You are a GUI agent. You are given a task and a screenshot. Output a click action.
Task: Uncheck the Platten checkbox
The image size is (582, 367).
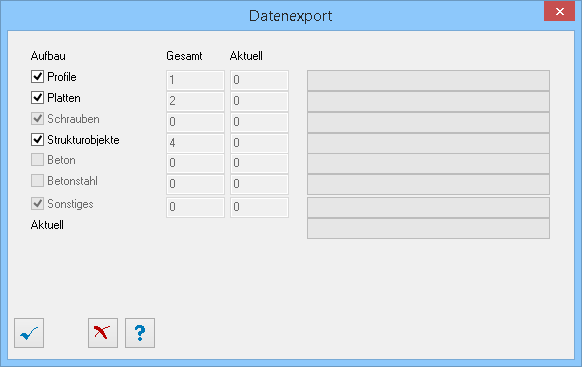(x=37, y=98)
